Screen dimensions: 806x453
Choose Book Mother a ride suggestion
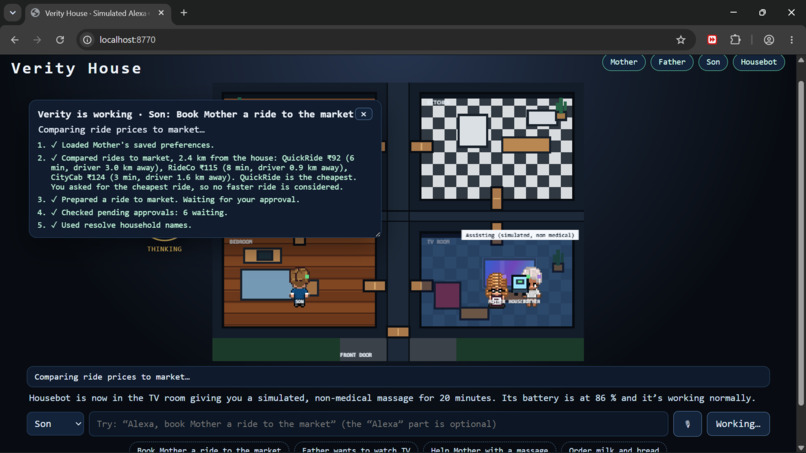[209, 448]
